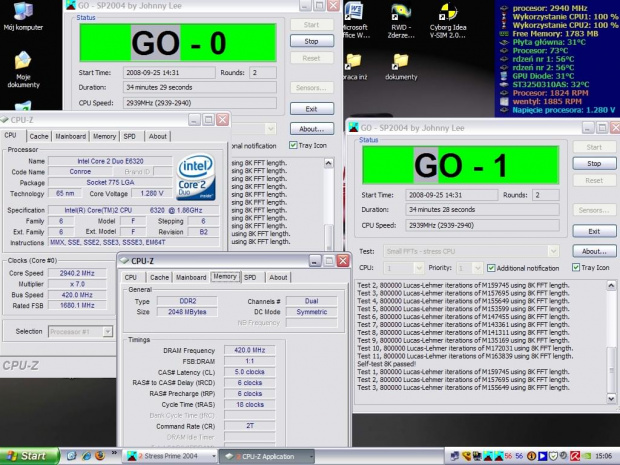Open the Priority dropdown in GO - 1

pos(477,268)
